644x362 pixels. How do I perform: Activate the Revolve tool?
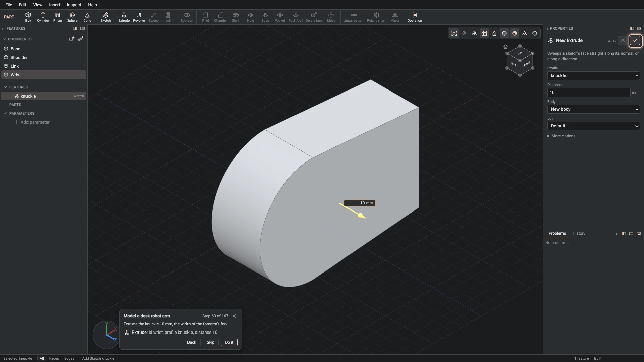coord(139,17)
